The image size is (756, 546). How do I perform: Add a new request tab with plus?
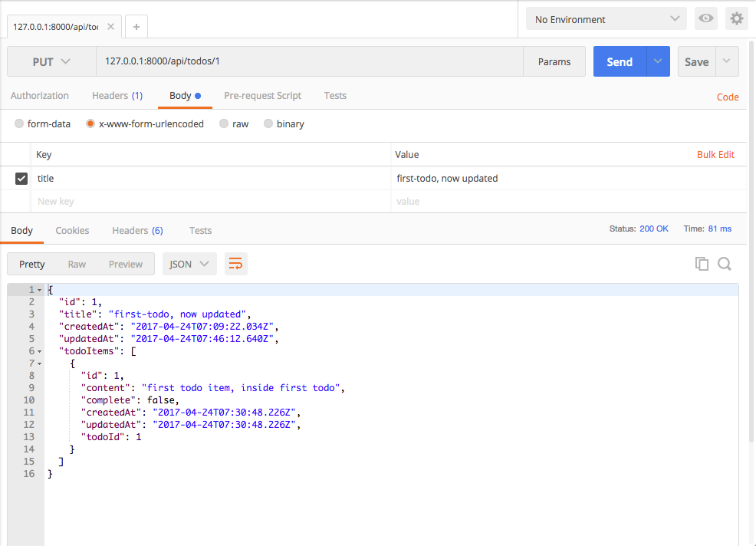click(136, 27)
